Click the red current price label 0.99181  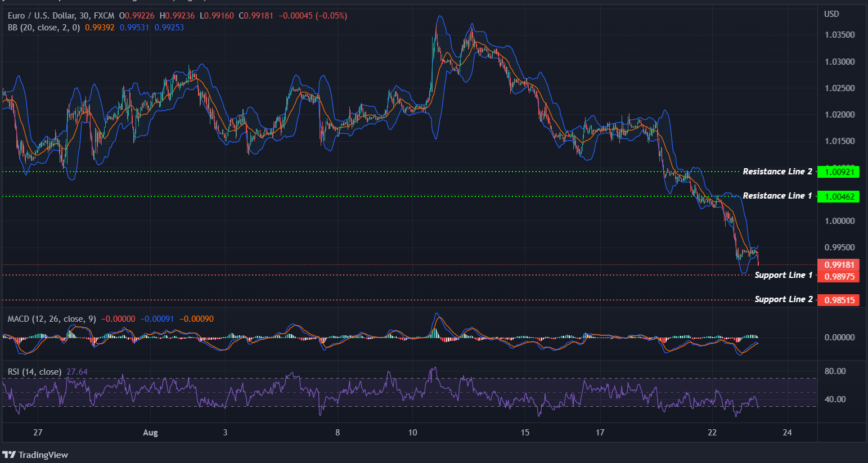[839, 264]
